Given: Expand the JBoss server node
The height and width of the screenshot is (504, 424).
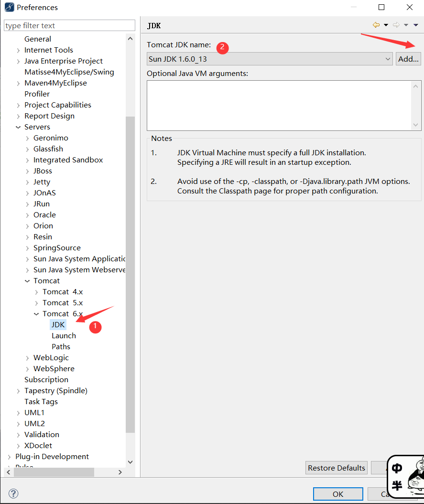Looking at the screenshot, I should click(27, 171).
